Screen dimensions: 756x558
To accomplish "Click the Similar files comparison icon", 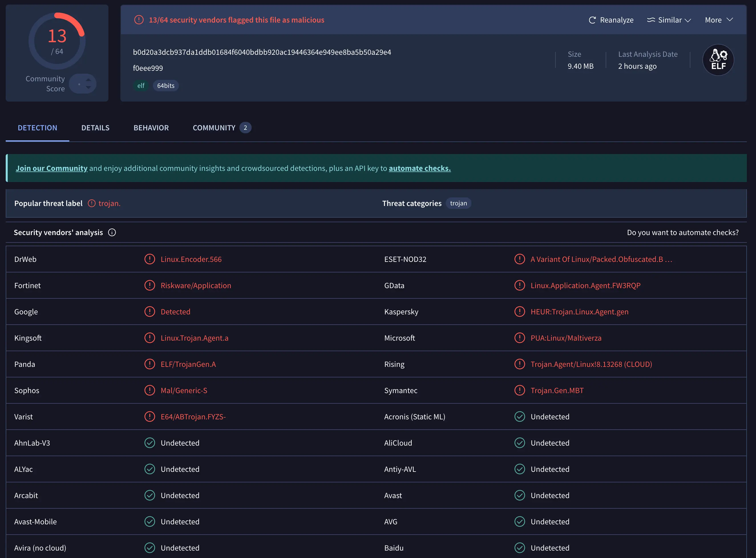I will pos(651,20).
